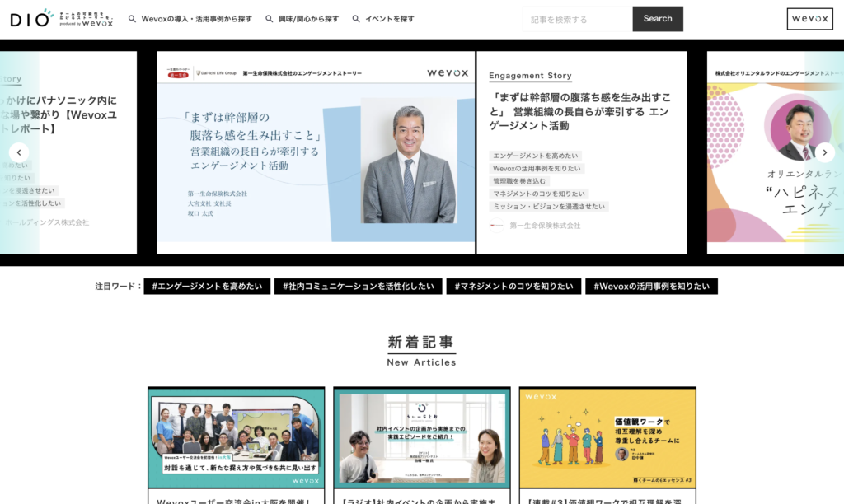The width and height of the screenshot is (844, 504).
Task: Advance to the next carousel slide
Action: point(824,152)
